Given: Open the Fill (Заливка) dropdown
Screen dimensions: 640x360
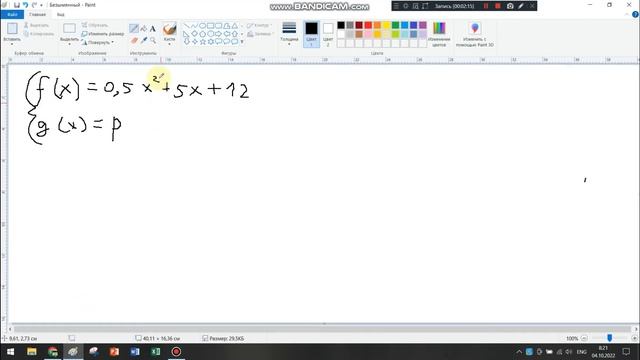Looking at the screenshot, I should coord(260,34).
